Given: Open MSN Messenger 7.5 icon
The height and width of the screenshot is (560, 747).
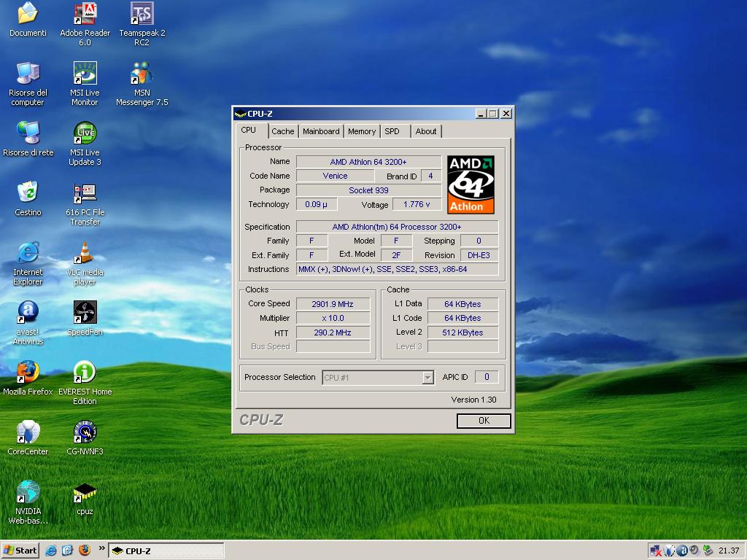Looking at the screenshot, I should point(142,84).
